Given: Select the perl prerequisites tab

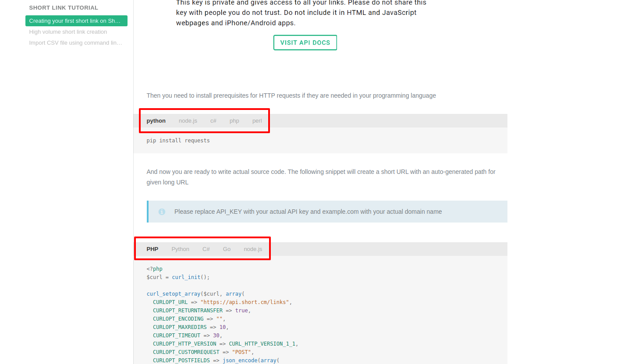Looking at the screenshot, I should pyautogui.click(x=257, y=121).
